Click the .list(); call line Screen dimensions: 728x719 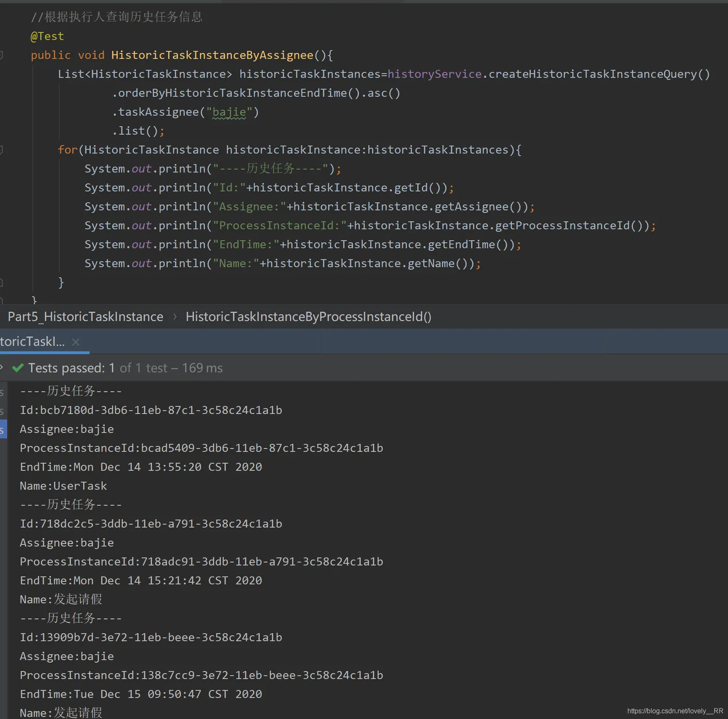pos(138,131)
